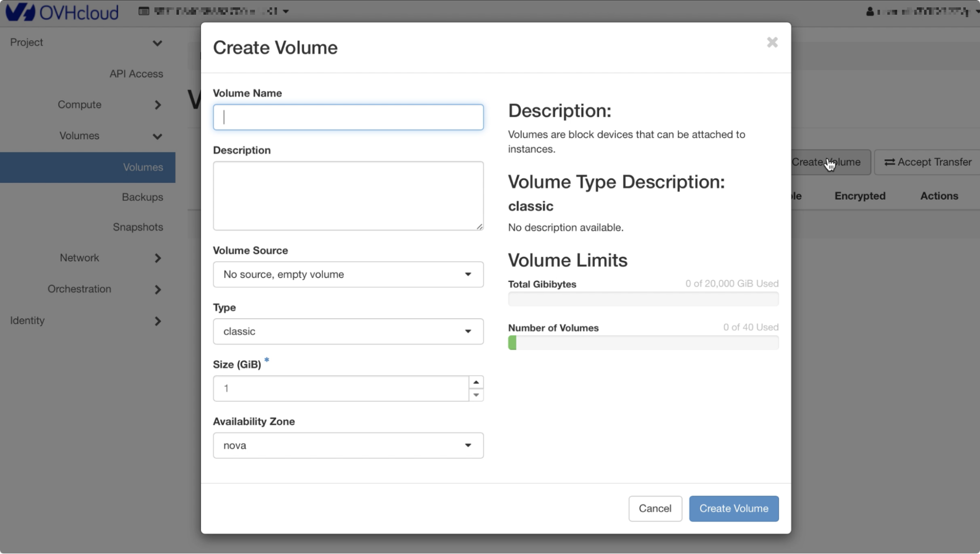This screenshot has height=554, width=980.
Task: Increase Size (GiB) with up arrow
Action: (x=476, y=382)
